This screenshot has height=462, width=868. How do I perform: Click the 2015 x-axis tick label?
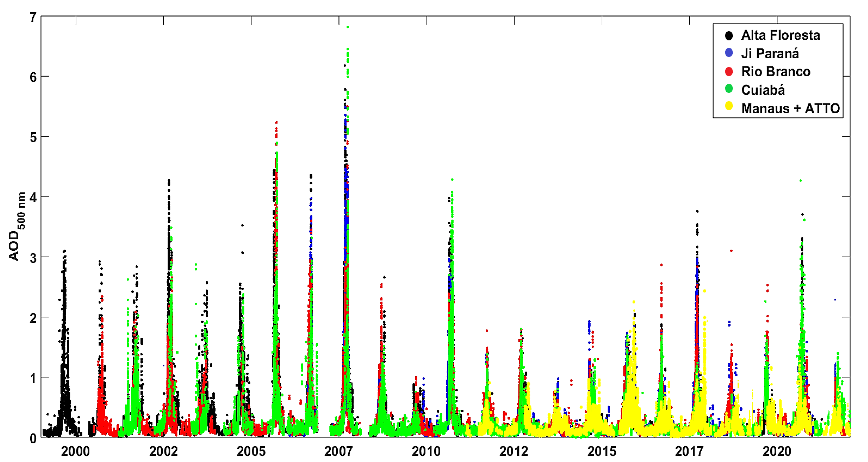point(602,451)
